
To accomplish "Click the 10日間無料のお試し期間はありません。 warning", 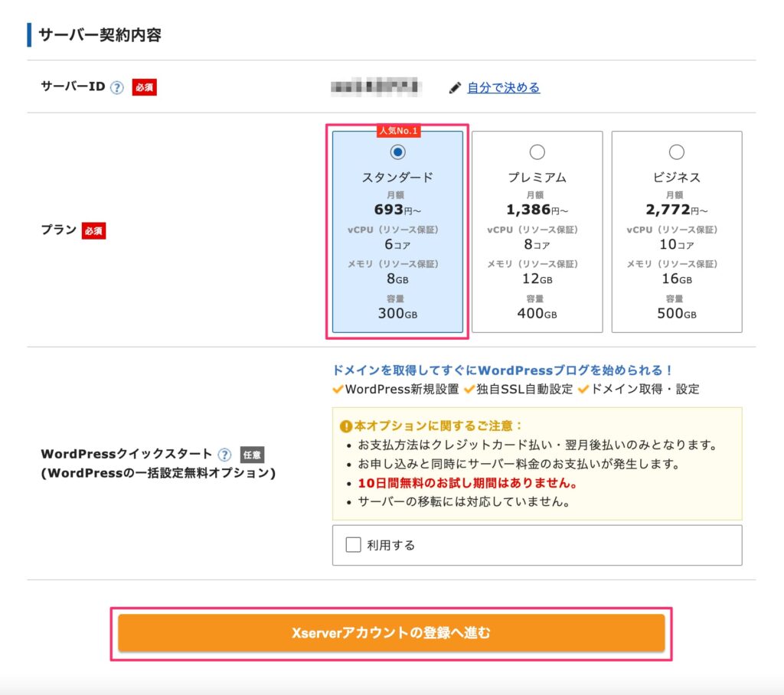I will (x=468, y=483).
